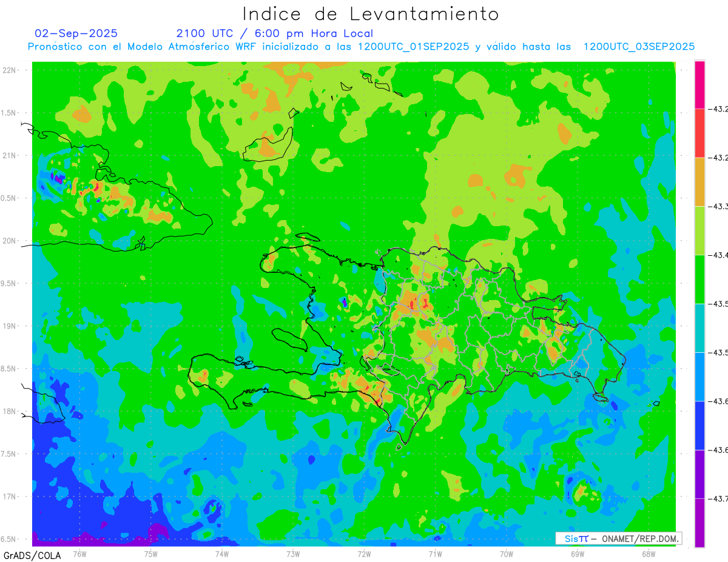The height and width of the screenshot is (562, 728).
Task: Click the longitude label "76W"
Action: (79, 553)
